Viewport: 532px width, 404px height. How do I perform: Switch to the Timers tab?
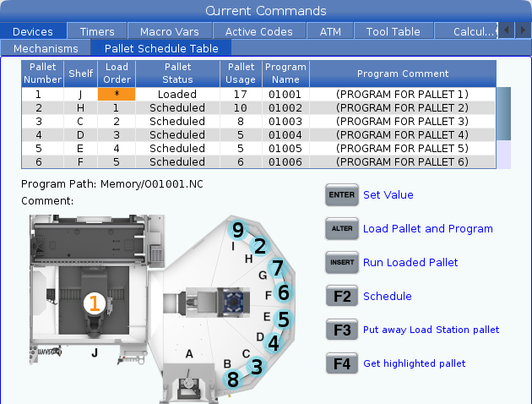[x=97, y=31]
